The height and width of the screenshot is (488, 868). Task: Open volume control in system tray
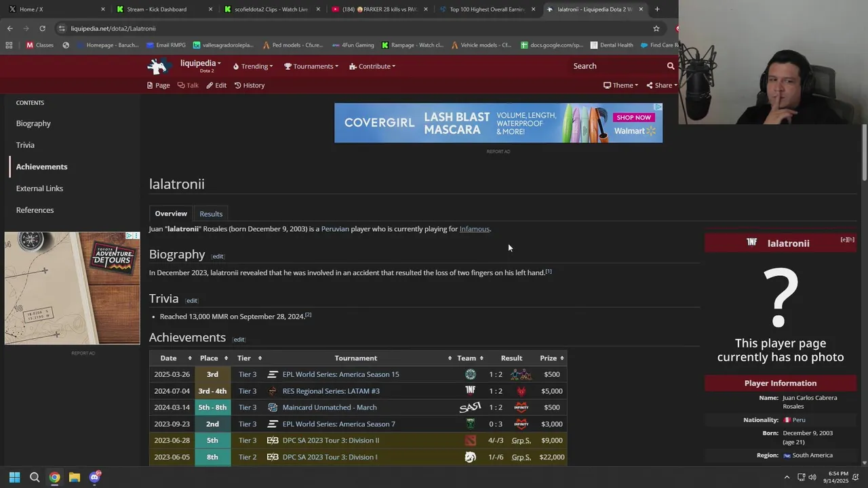(x=812, y=477)
